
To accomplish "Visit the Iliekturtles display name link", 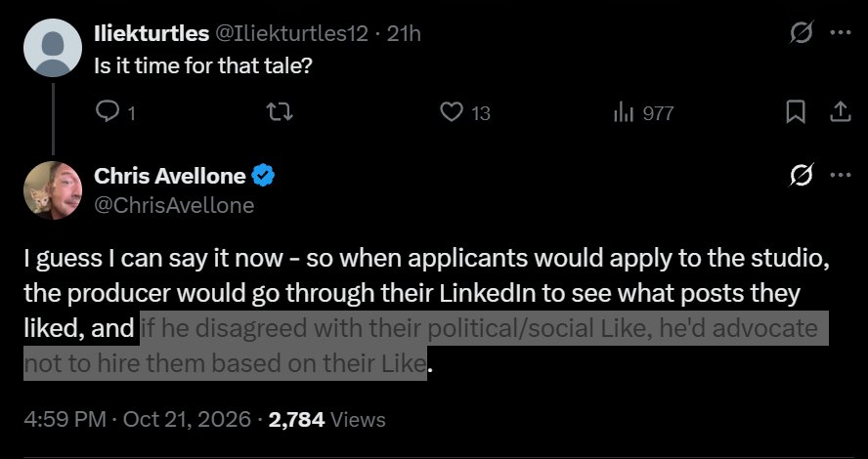I will click(x=152, y=34).
